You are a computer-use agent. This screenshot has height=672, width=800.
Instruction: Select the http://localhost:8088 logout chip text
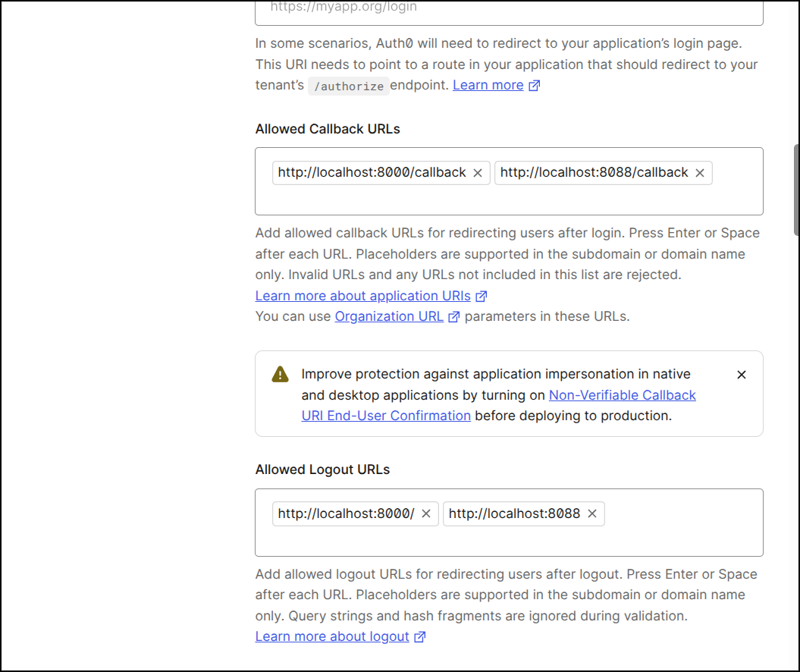click(514, 513)
